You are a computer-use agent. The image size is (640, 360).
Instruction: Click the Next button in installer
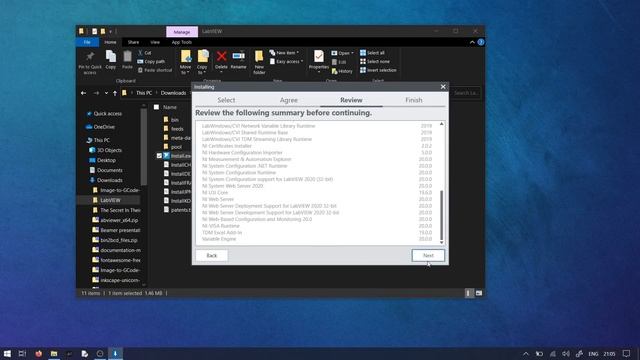click(428, 256)
